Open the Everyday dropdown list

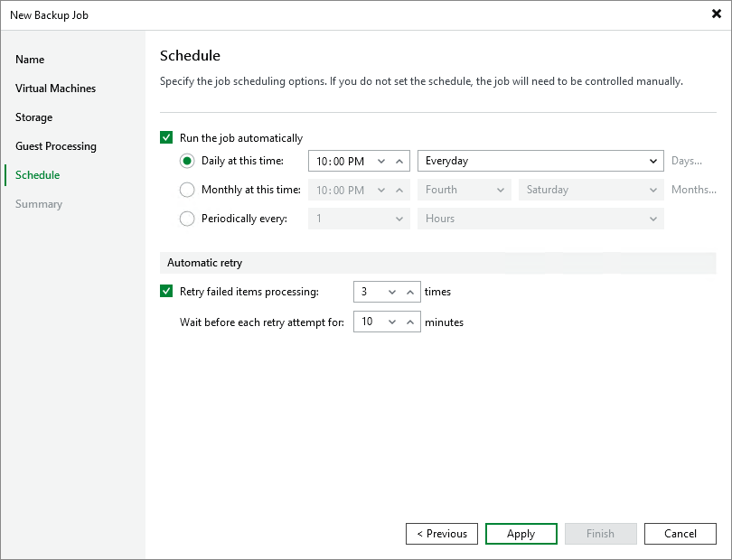click(x=540, y=161)
